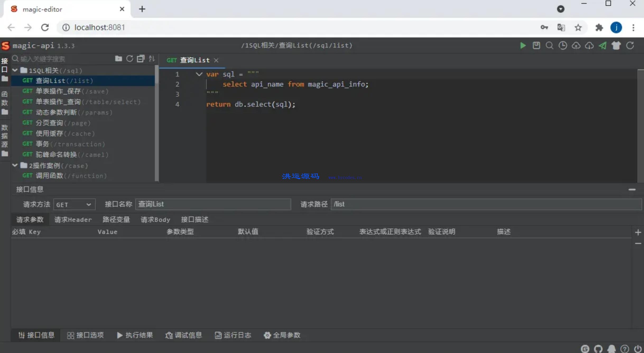This screenshot has height=353, width=644.
Task: Open the Gitee icon in the status bar
Action: (x=585, y=349)
